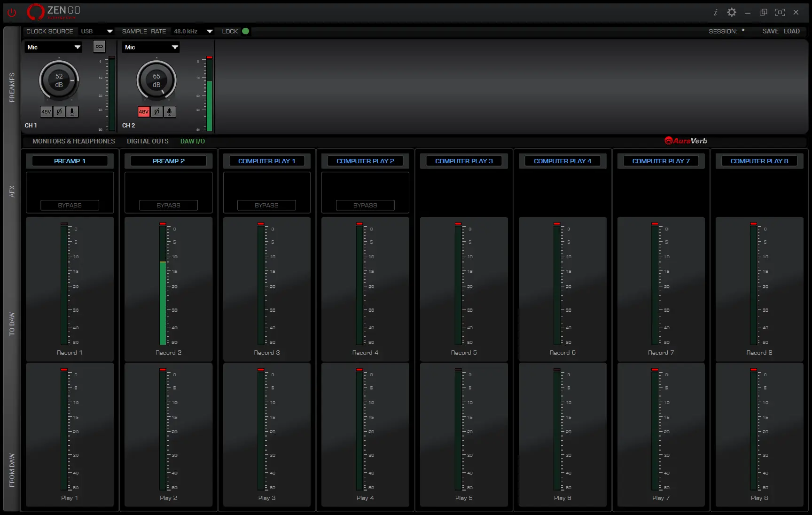Invert phase on CH 1
The image size is (812, 515).
pyautogui.click(x=59, y=112)
